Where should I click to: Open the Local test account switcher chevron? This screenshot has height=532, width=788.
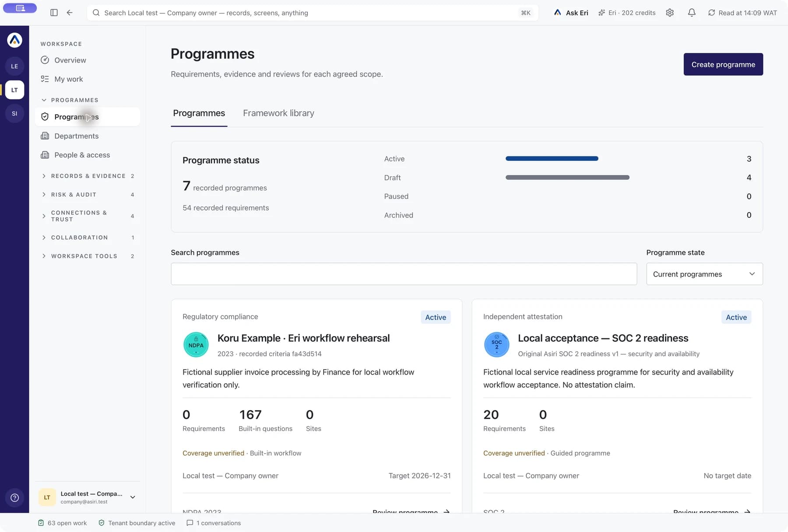(x=133, y=497)
